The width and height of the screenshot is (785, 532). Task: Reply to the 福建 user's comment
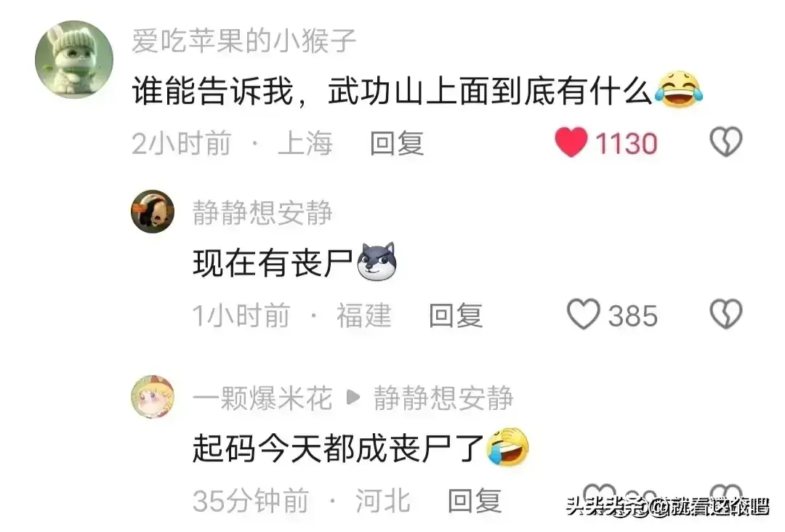tap(456, 316)
